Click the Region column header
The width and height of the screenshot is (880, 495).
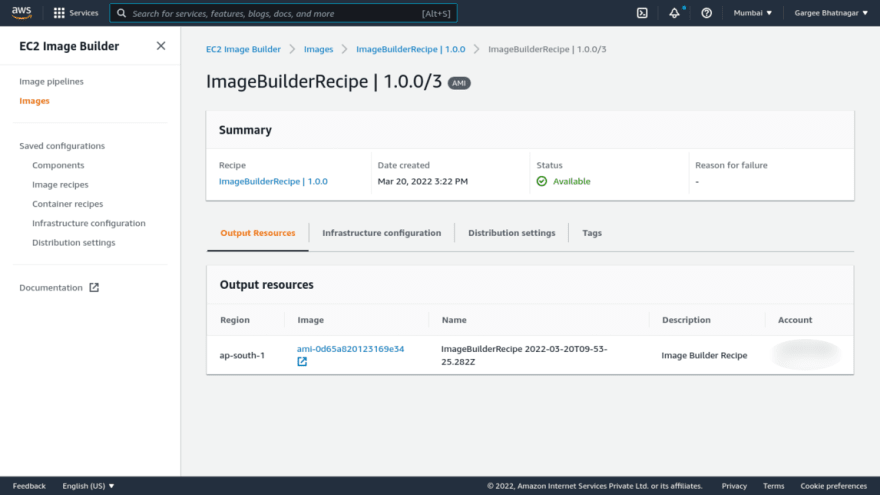coord(235,320)
